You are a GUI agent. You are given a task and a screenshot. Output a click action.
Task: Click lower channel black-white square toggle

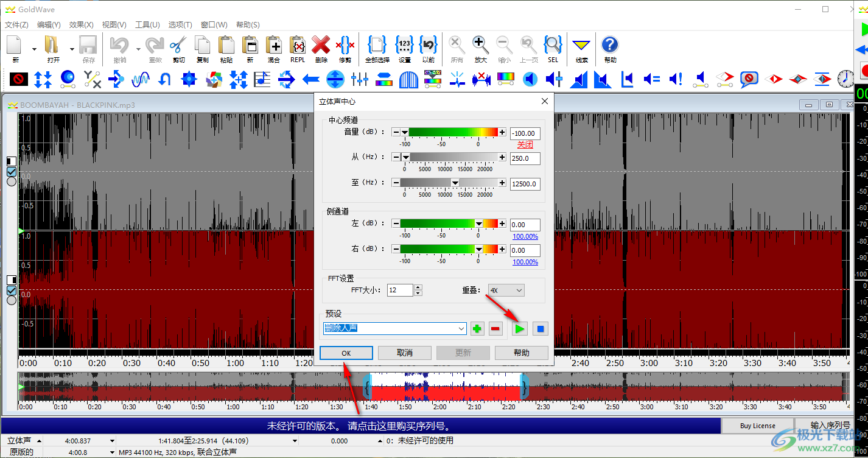click(x=12, y=280)
